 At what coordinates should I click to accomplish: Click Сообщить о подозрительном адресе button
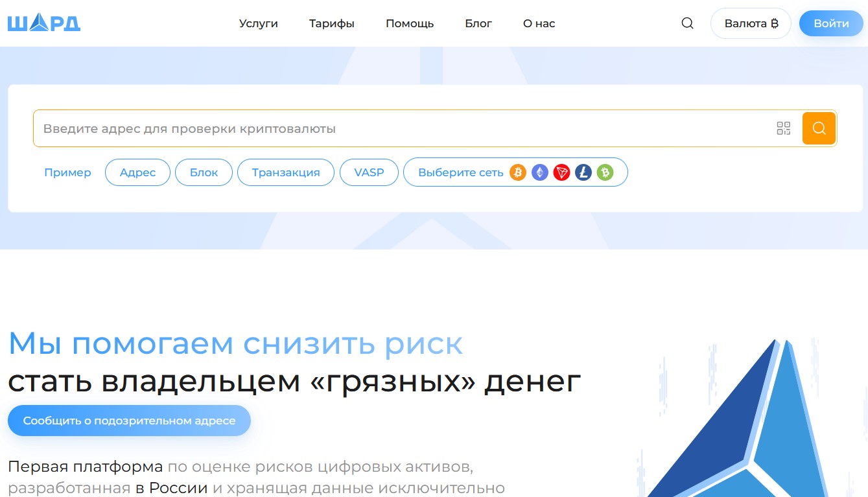coord(129,420)
